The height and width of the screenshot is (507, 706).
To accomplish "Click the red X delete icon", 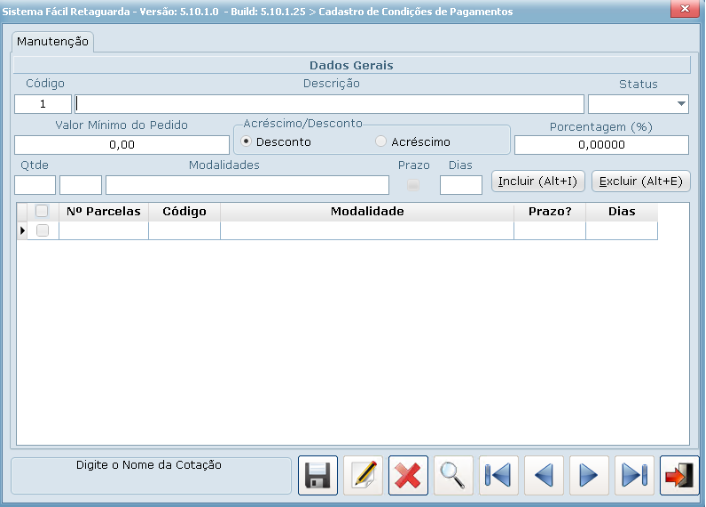I will click(x=409, y=476).
